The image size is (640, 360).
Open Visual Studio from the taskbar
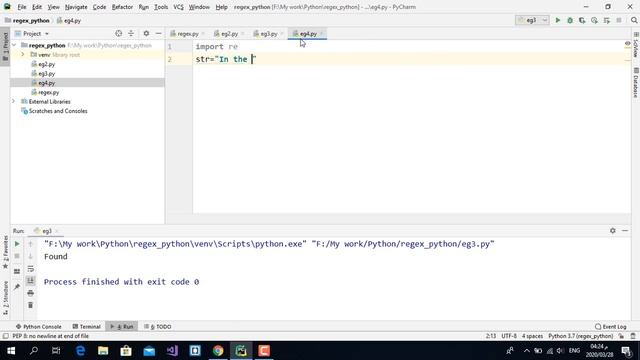tap(172, 351)
